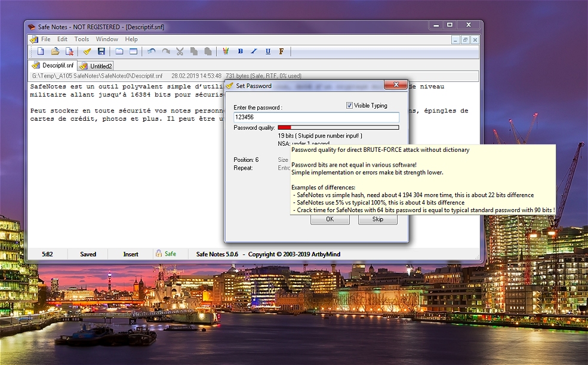Click the '5:82' cursor position in the status bar
The height and width of the screenshot is (365, 588).
[x=47, y=254]
